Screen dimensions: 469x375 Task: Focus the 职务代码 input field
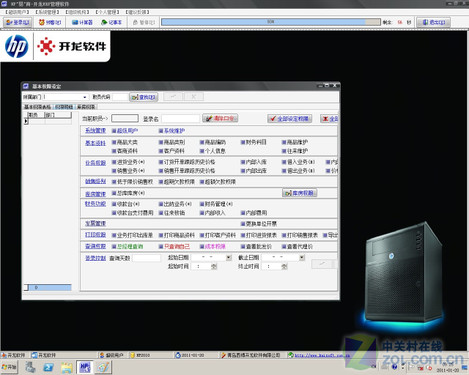click(120, 97)
